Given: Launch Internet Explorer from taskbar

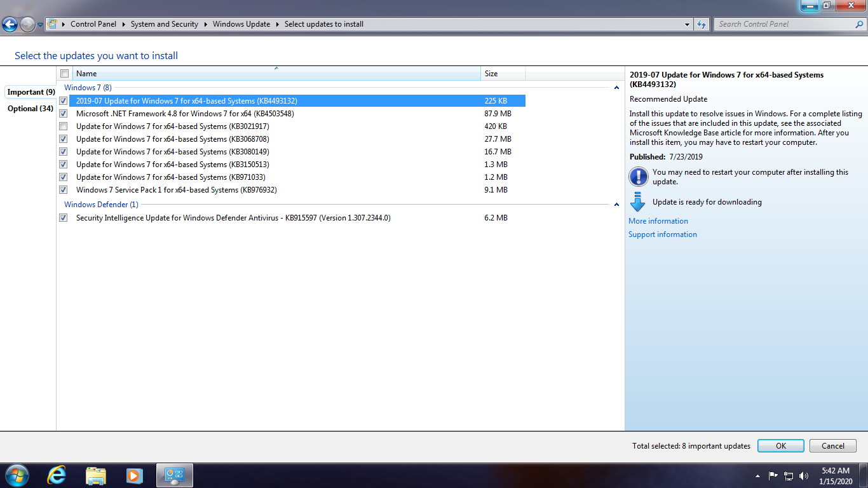Looking at the screenshot, I should pos(57,475).
